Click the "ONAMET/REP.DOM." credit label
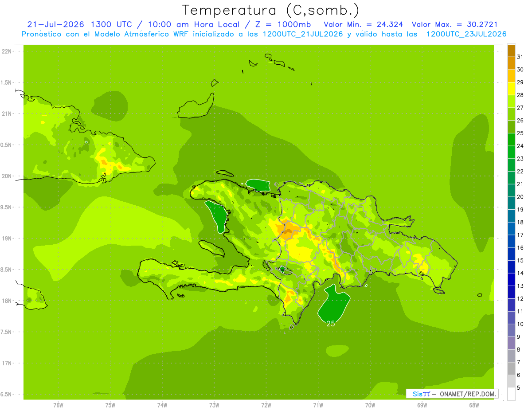 point(468,394)
